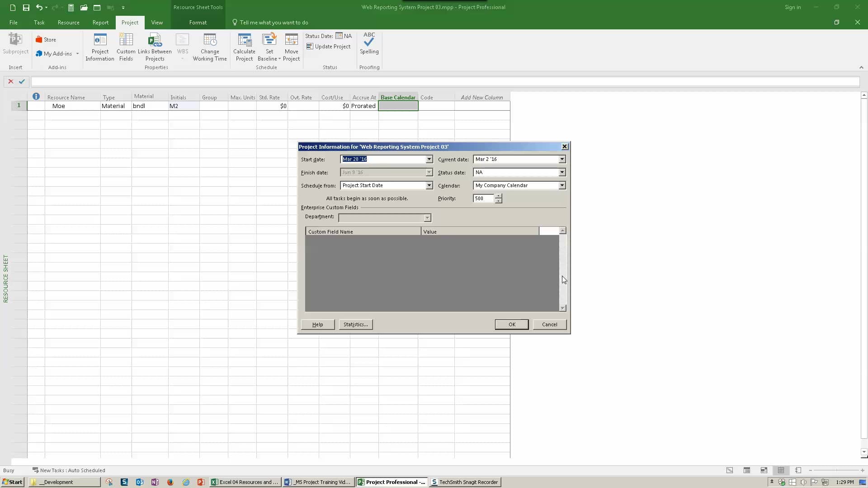The image size is (868, 488).
Task: Select the Move Project tool
Action: (x=292, y=47)
